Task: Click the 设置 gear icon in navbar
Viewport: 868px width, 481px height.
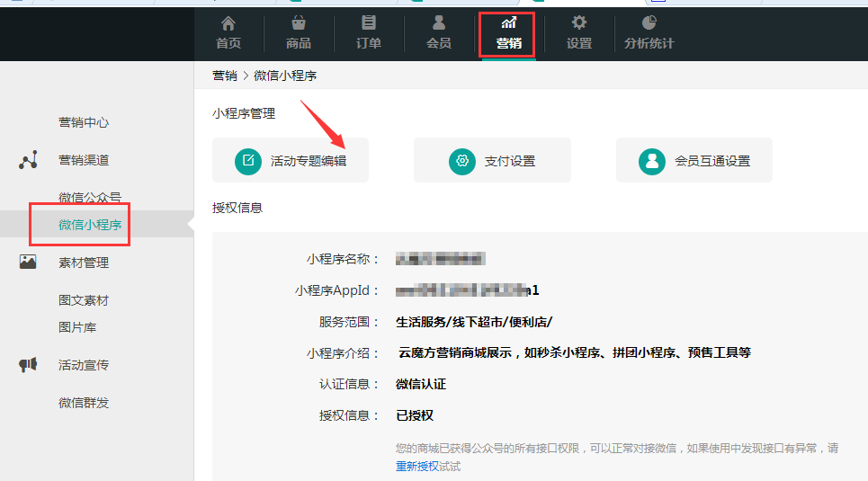Action: [579, 23]
